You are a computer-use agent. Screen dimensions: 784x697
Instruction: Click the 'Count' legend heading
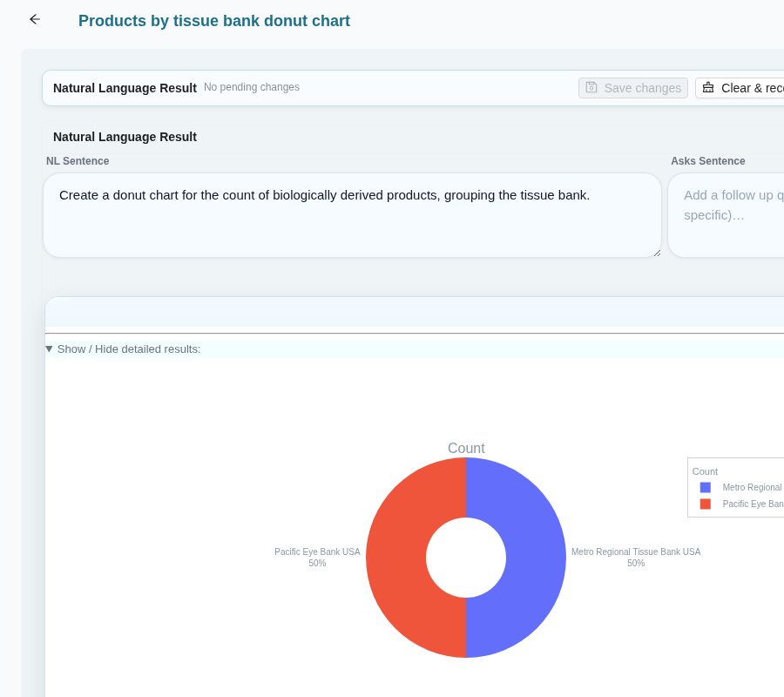(x=705, y=471)
